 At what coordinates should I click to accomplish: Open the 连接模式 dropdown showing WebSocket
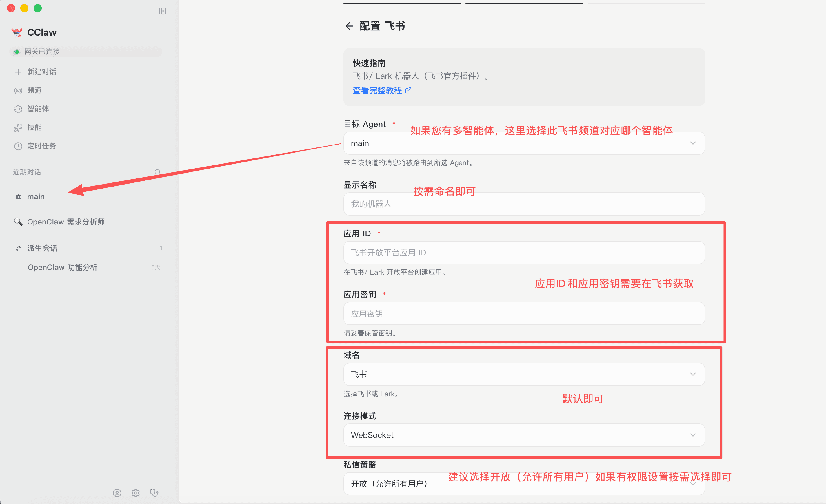(524, 435)
